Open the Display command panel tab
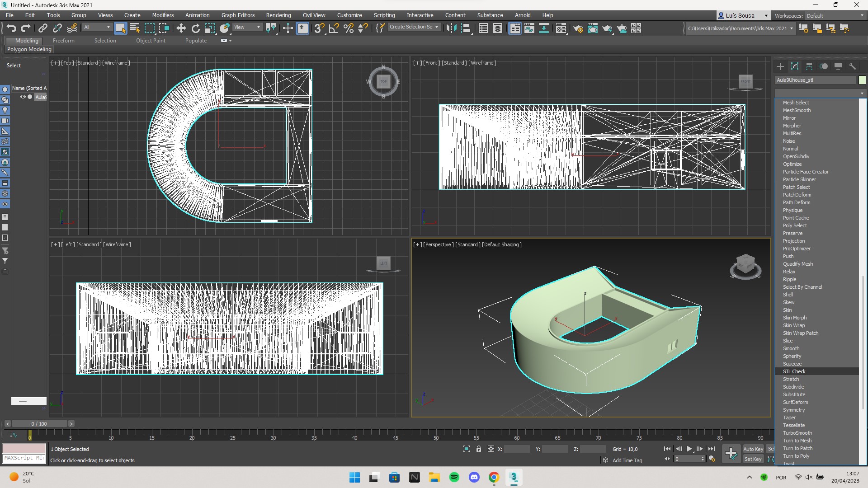Image resolution: width=868 pixels, height=488 pixels. (x=838, y=66)
